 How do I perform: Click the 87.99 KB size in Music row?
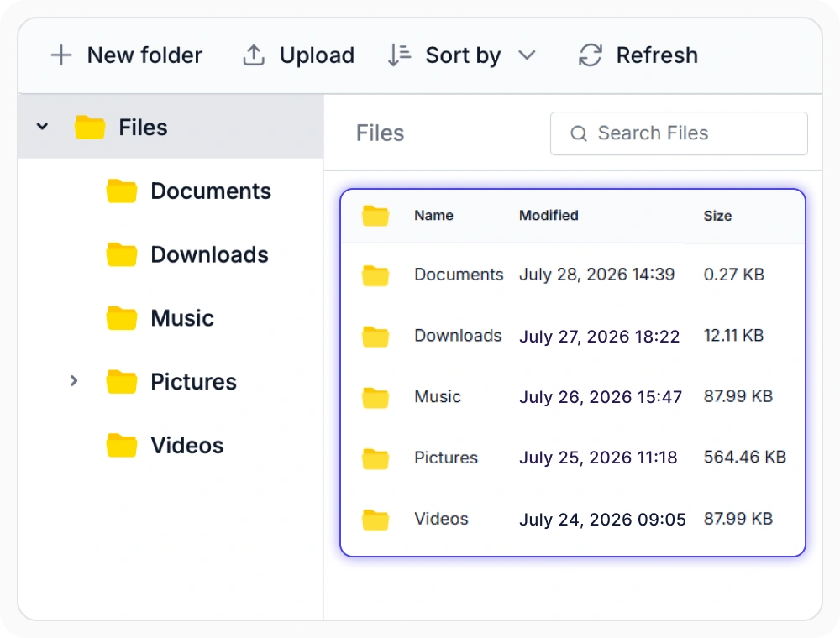coord(738,396)
